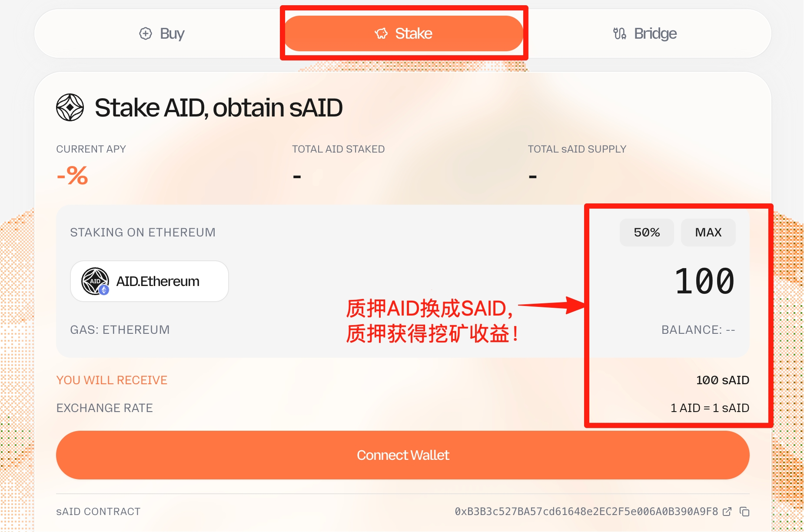The height and width of the screenshot is (532, 804).
Task: Set stake amount to MAX
Action: [x=708, y=233]
